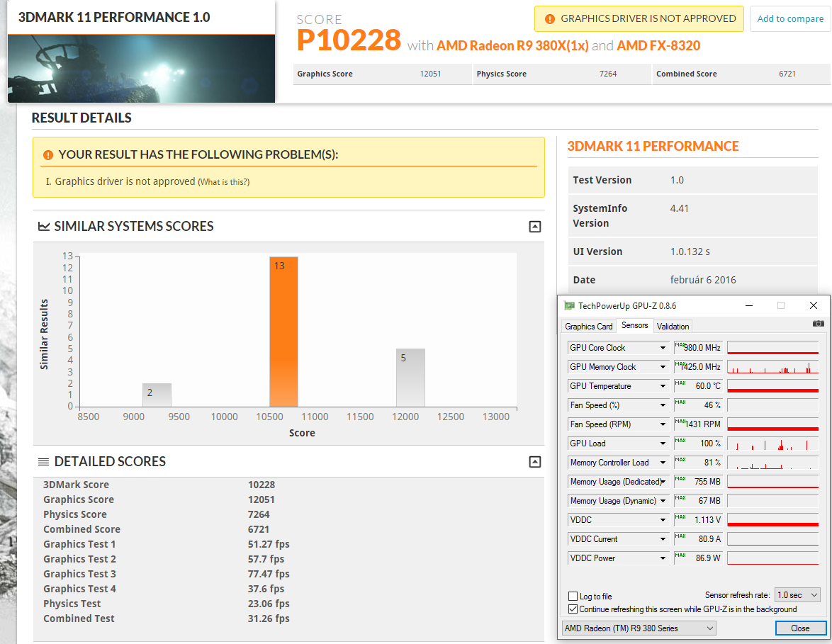Click the SystemInfo Version value 4.41
The image size is (832, 644).
click(x=679, y=208)
